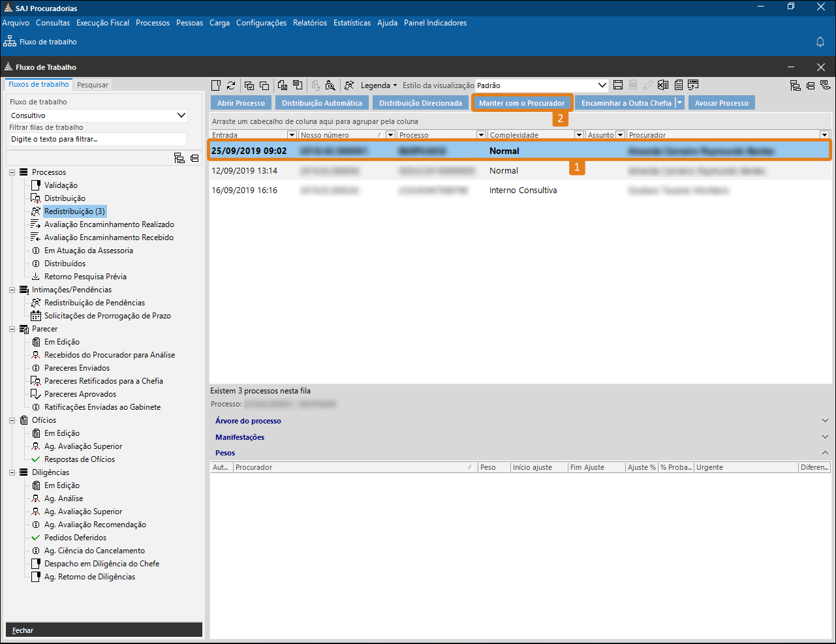Image resolution: width=836 pixels, height=644 pixels.
Task: Click the refresh icon in the toolbar
Action: (231, 85)
